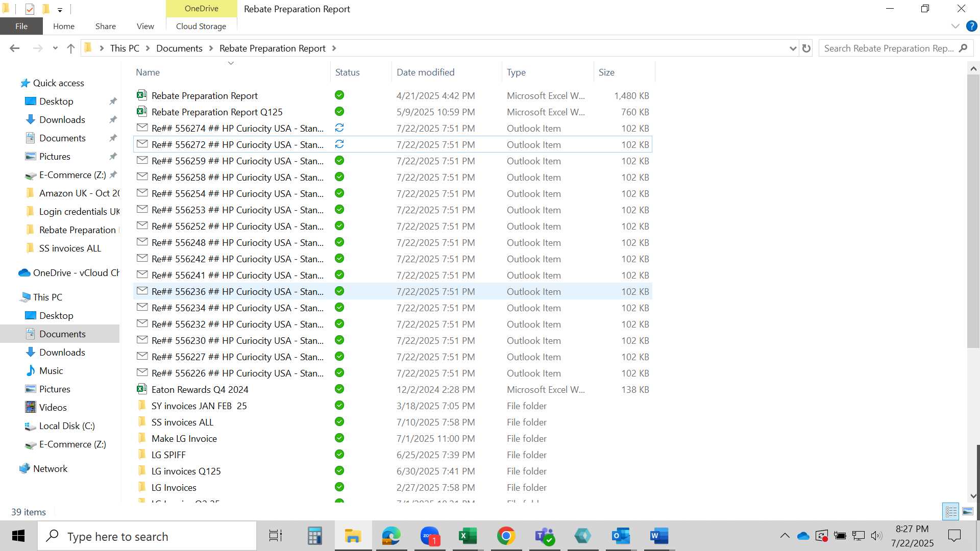Expand the chevron after 'Documents' breadcrumb
This screenshot has height=551, width=980.
[211, 48]
